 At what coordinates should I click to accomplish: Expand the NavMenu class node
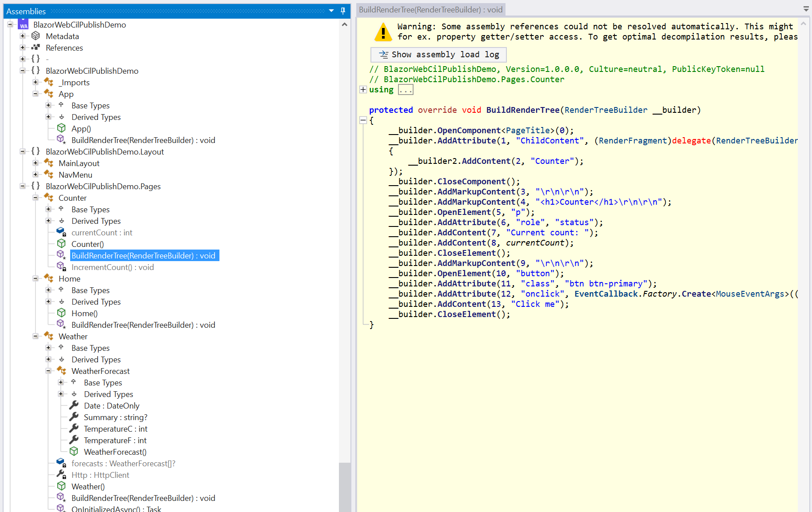click(x=36, y=175)
